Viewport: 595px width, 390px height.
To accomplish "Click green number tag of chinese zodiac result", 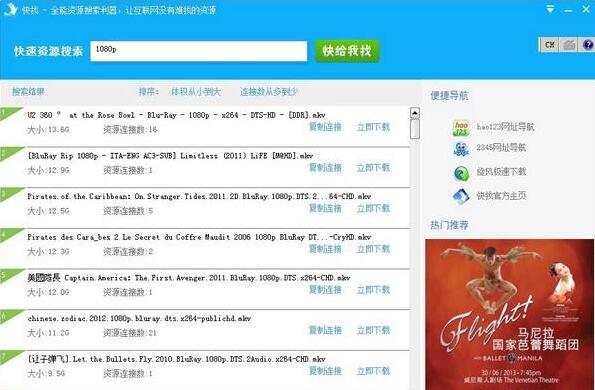I will (x=9, y=316).
